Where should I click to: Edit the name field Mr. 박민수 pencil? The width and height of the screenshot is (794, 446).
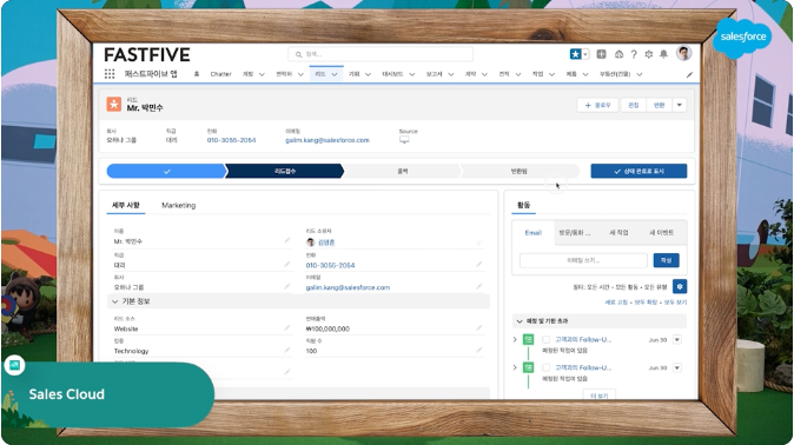tap(287, 240)
